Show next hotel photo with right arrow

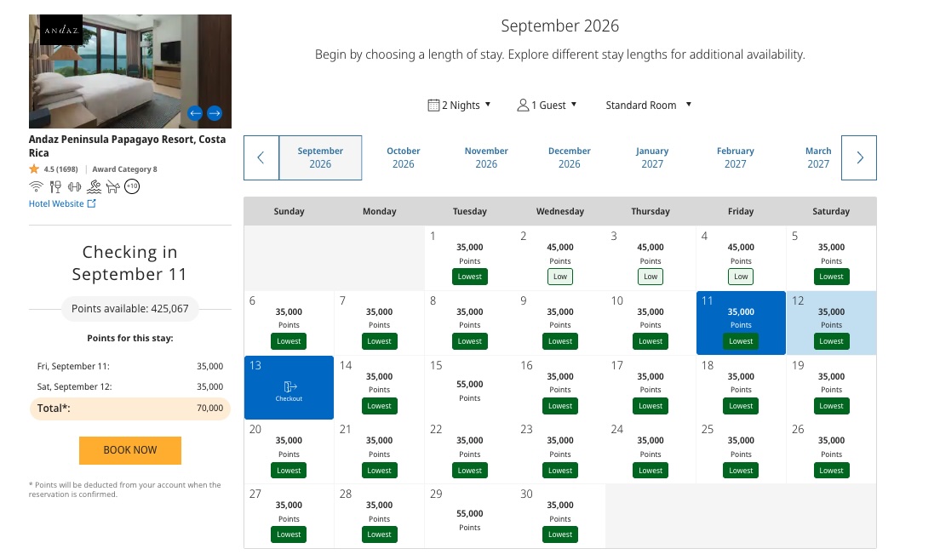[x=215, y=112]
